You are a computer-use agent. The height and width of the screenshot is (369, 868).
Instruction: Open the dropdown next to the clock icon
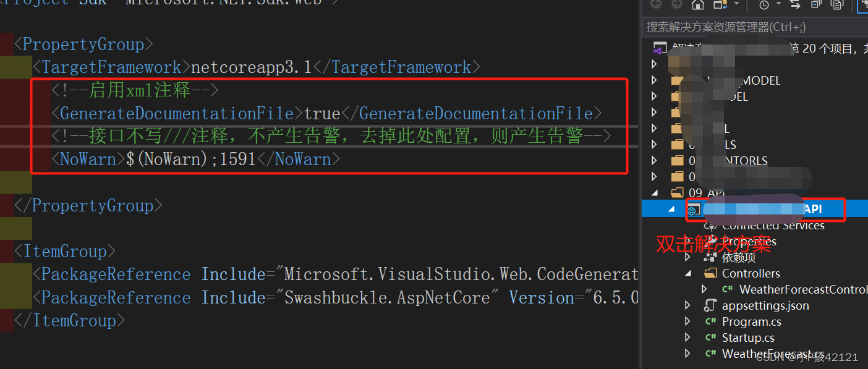(778, 5)
